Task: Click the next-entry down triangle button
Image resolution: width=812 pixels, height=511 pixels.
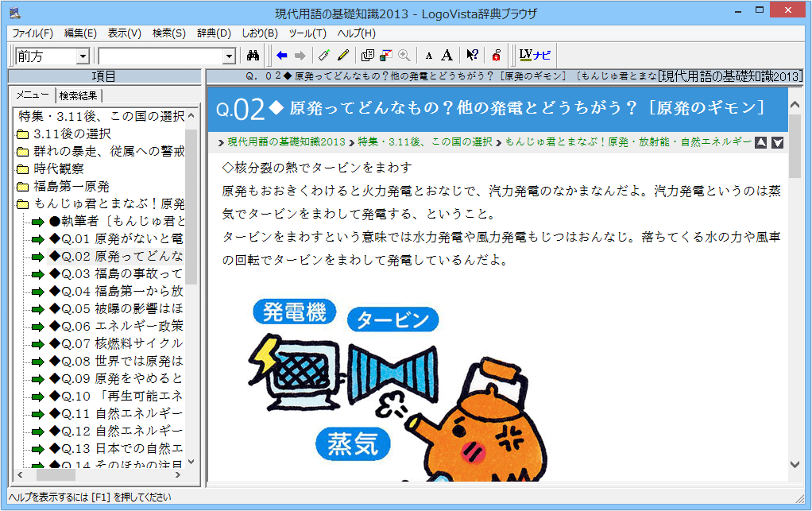Action: pyautogui.click(x=778, y=142)
